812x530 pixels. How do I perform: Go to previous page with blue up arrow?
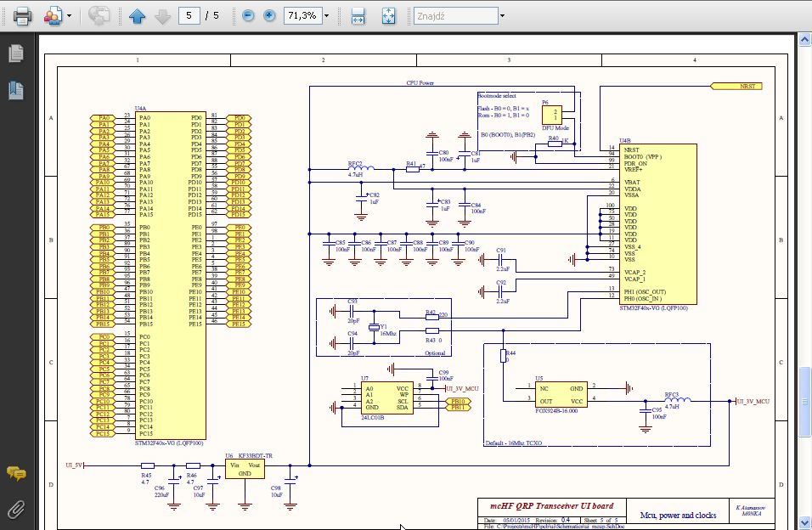click(137, 15)
